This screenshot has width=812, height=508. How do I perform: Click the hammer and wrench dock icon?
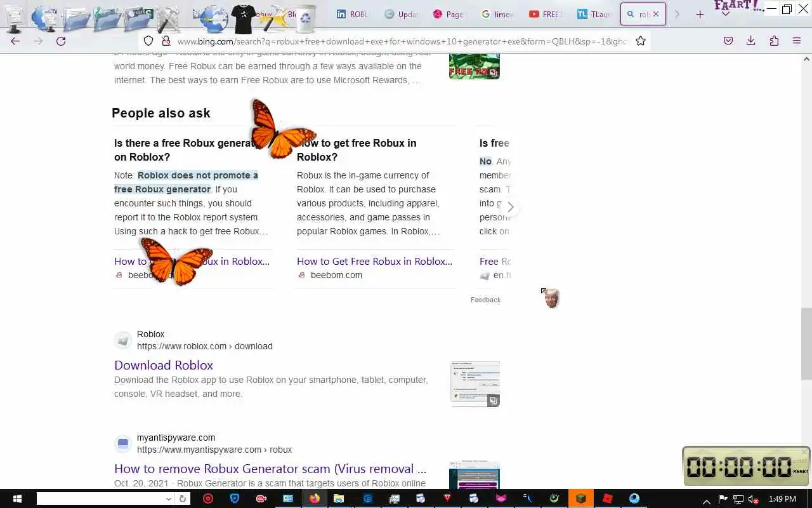(168, 19)
